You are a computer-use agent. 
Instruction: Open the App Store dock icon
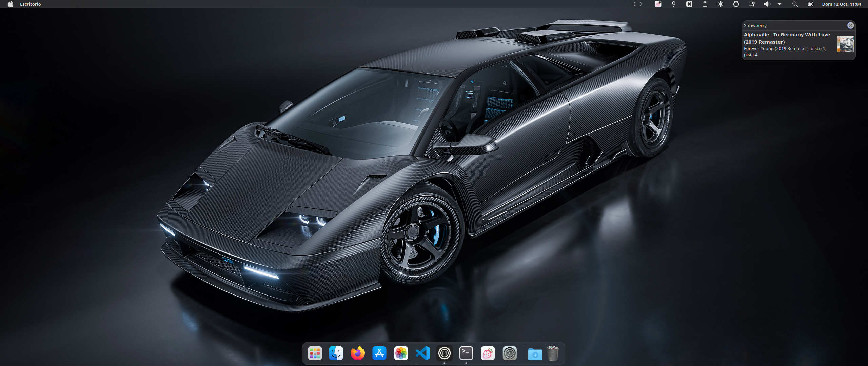pyautogui.click(x=379, y=353)
